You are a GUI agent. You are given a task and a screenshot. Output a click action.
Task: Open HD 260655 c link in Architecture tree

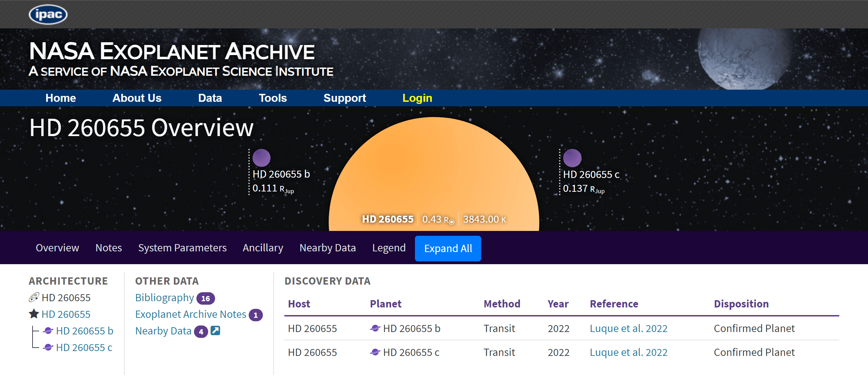(84, 347)
